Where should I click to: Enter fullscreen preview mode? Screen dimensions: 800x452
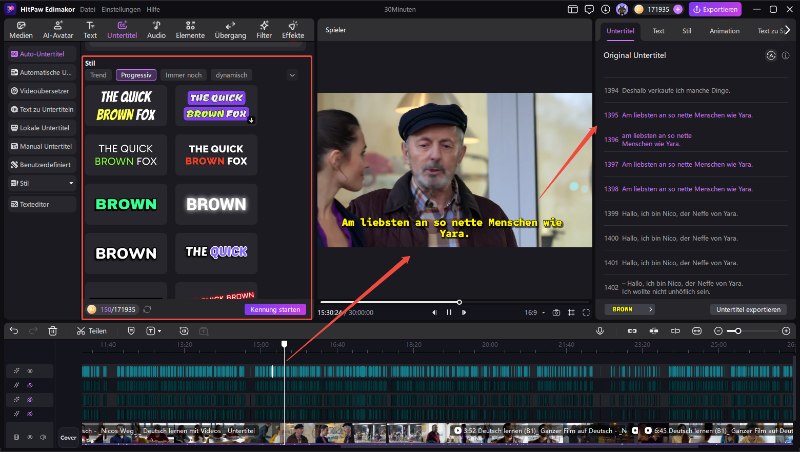584,312
